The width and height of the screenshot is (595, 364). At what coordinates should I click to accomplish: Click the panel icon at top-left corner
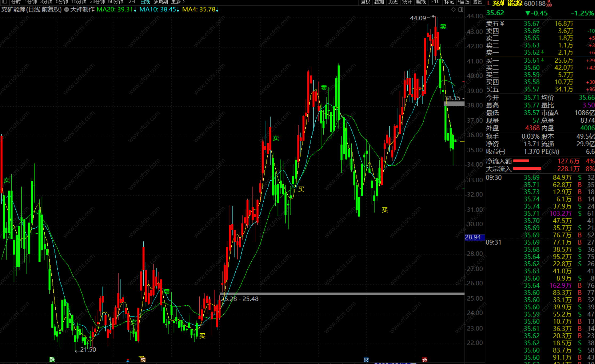tap(4, 2)
